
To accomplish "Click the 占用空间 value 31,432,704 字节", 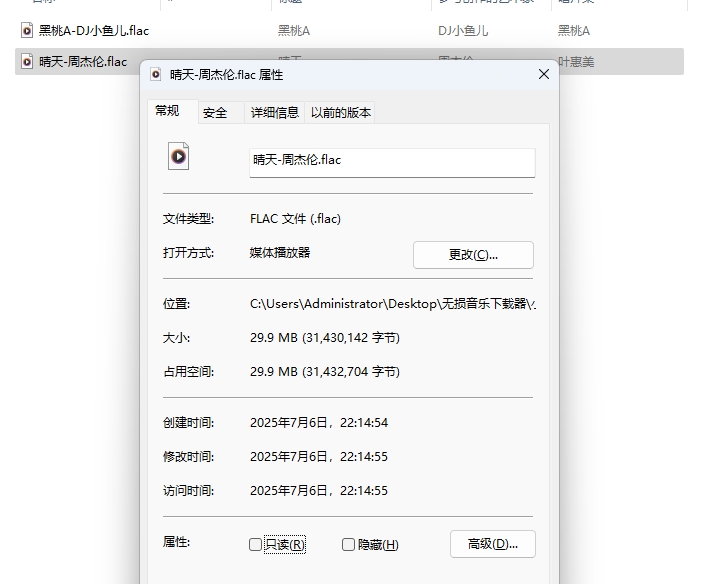I will (x=325, y=371).
